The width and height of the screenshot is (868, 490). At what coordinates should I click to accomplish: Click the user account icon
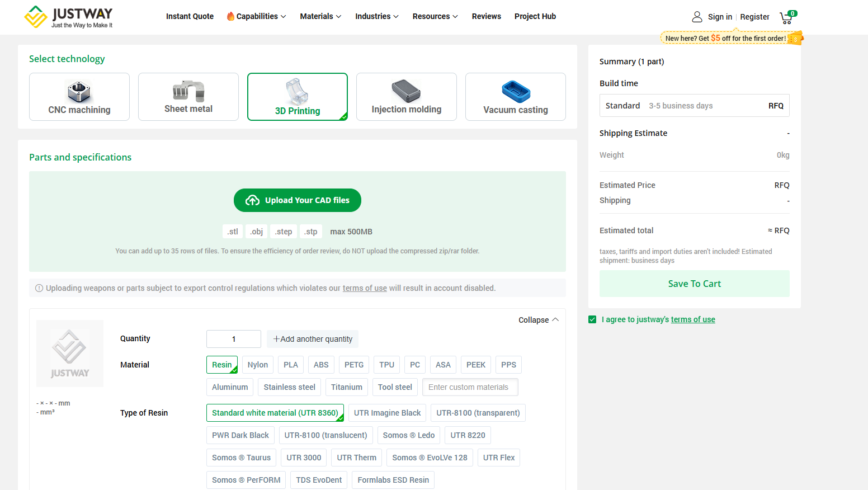tap(697, 17)
